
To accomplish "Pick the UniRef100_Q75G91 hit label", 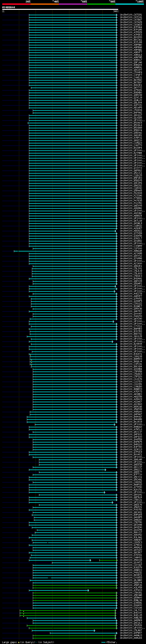I will point(131,90).
